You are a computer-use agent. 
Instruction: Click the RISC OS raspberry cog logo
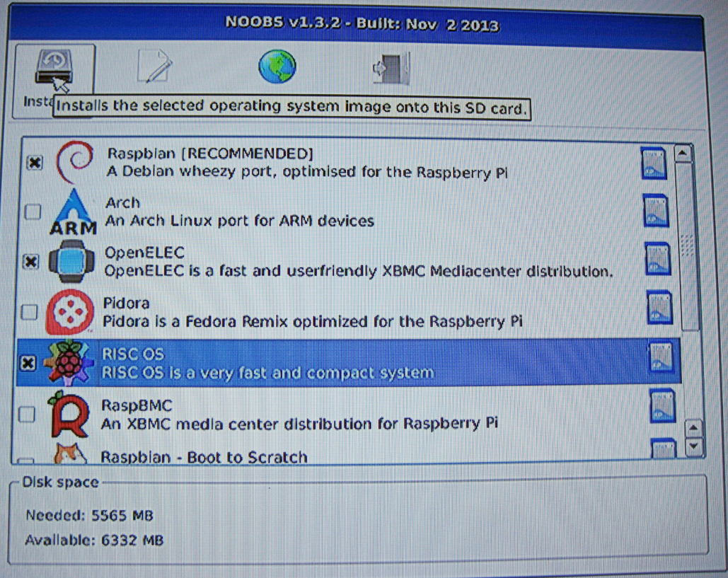coord(68,363)
